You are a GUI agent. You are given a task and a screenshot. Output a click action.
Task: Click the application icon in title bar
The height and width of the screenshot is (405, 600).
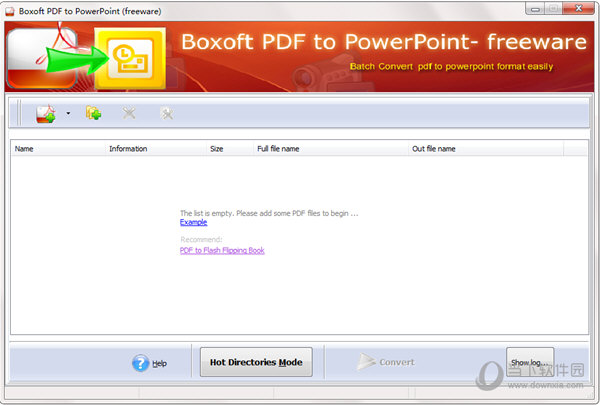(10, 11)
